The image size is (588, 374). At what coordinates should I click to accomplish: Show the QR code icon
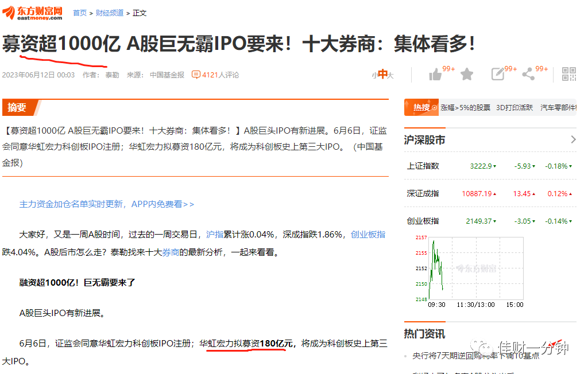click(569, 74)
